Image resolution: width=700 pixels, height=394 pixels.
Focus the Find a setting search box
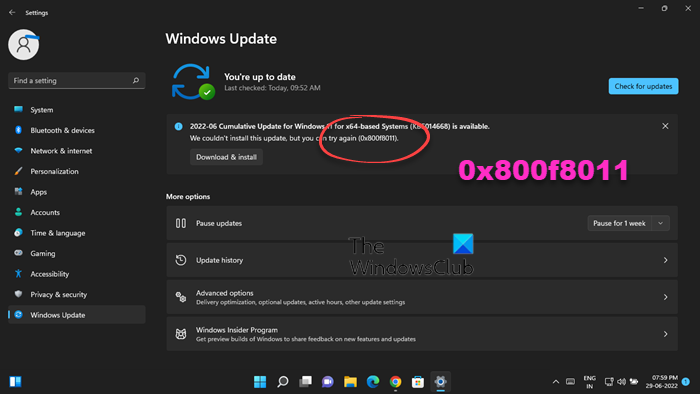click(77, 80)
